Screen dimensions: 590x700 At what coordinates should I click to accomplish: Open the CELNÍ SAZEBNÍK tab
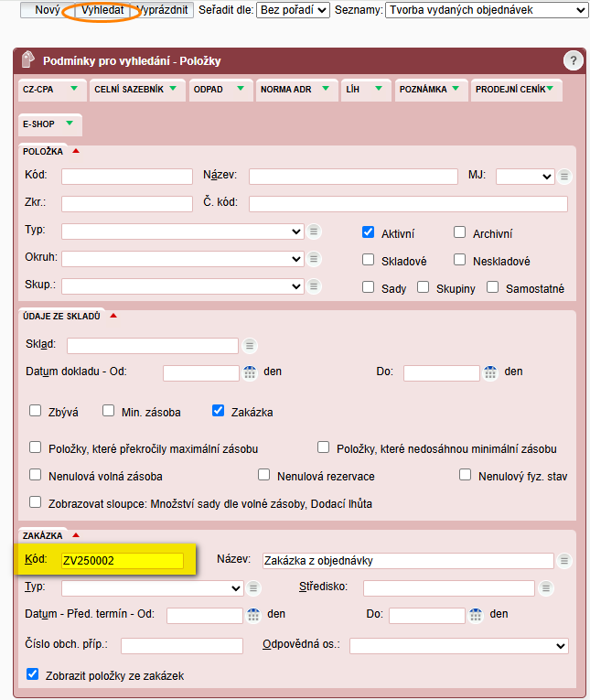(136, 90)
